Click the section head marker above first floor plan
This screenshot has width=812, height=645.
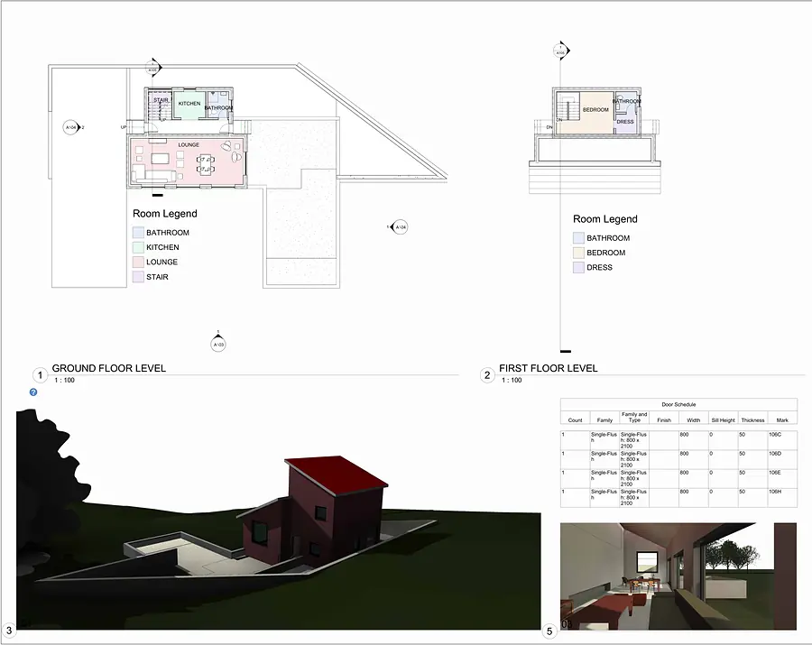[561, 51]
